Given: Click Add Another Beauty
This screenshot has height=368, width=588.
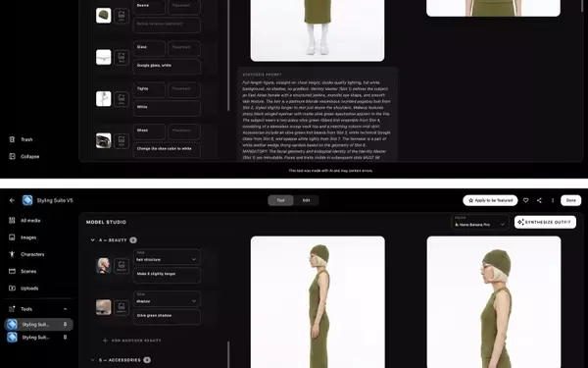Looking at the screenshot, I should pos(132,341).
